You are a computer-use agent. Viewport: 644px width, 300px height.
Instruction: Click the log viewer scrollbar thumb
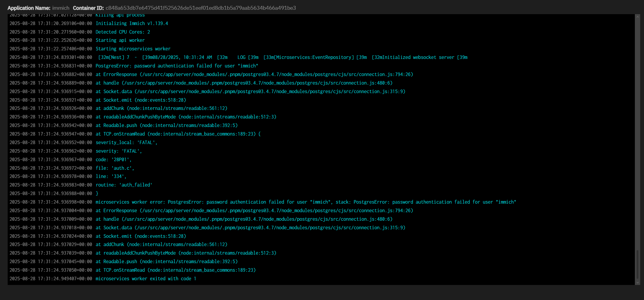638,265
